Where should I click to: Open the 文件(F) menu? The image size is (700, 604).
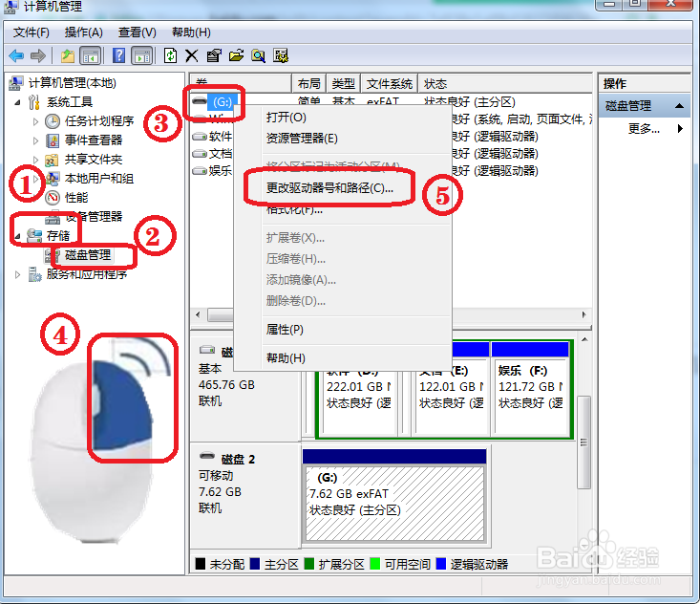pos(32,32)
